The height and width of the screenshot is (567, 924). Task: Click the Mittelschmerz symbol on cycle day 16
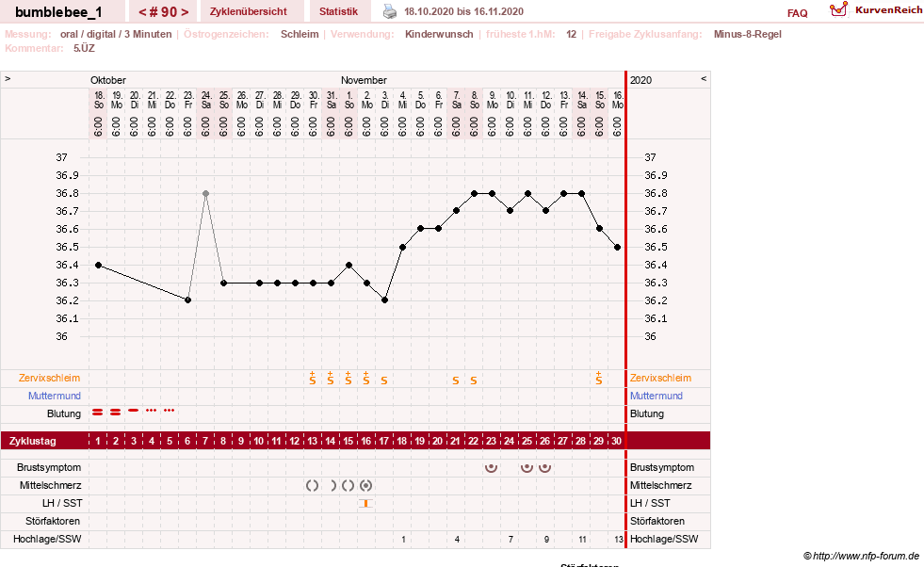pyautogui.click(x=366, y=486)
